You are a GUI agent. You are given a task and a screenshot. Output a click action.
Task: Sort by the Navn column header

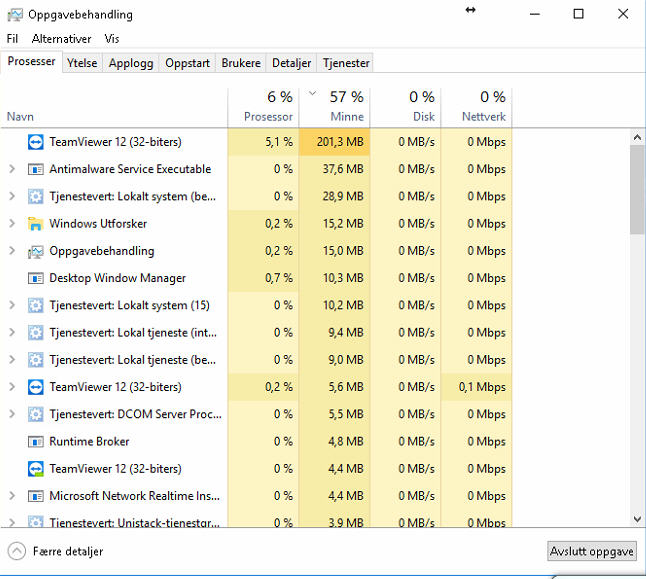[x=114, y=107]
